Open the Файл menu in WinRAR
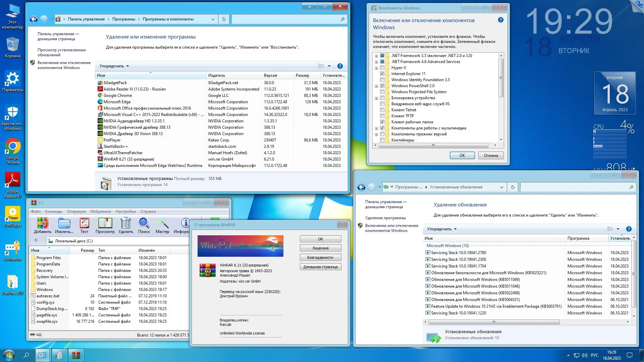 [36, 211]
